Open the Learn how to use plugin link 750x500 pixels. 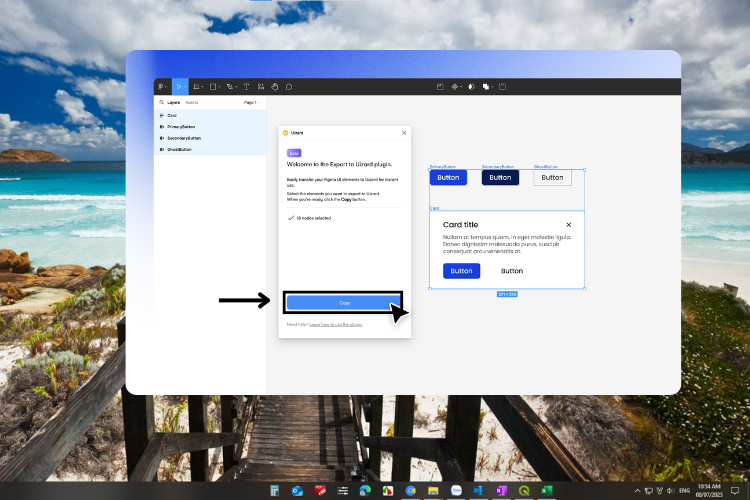coord(336,324)
